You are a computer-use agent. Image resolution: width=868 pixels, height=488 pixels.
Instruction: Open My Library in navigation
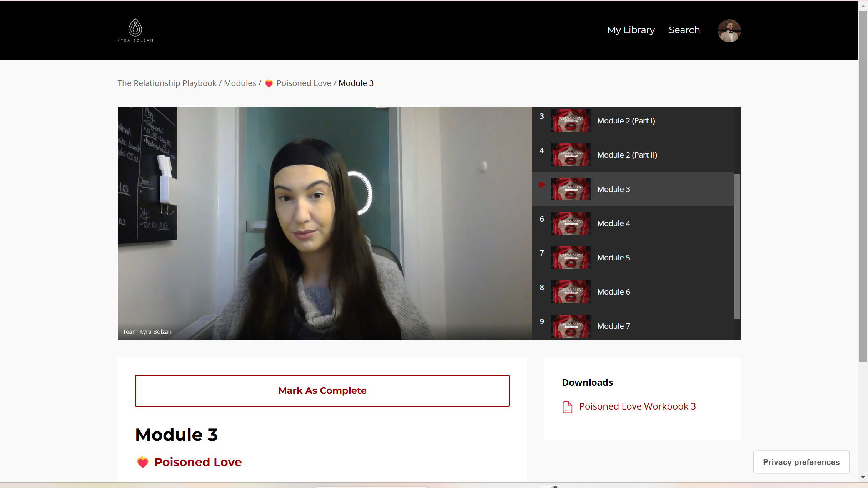click(631, 30)
